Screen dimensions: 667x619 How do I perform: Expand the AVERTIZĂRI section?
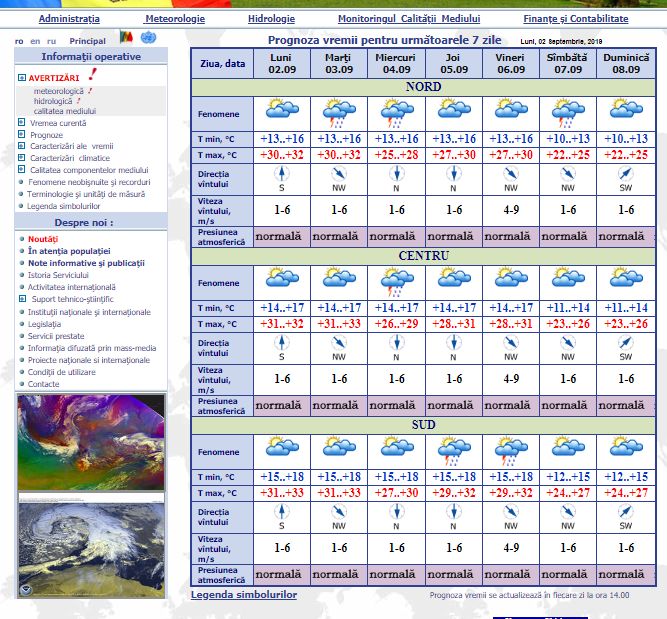tap(22, 77)
